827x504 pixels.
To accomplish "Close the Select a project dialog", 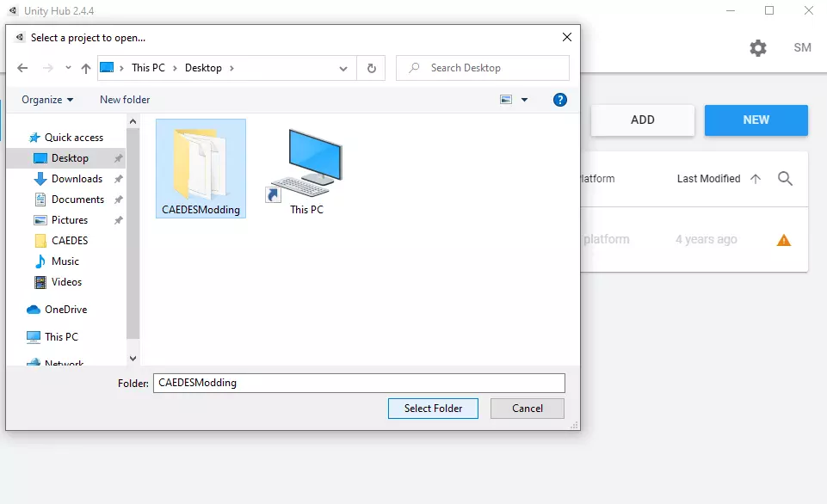I will pyautogui.click(x=567, y=37).
